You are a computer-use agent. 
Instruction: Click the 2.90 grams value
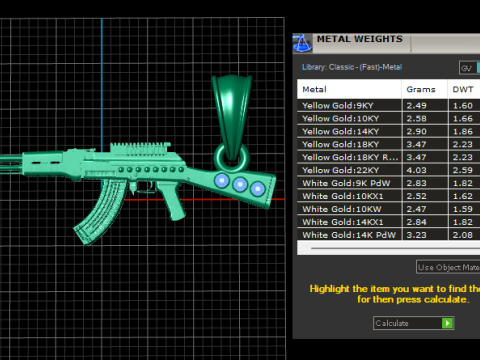[x=416, y=132]
